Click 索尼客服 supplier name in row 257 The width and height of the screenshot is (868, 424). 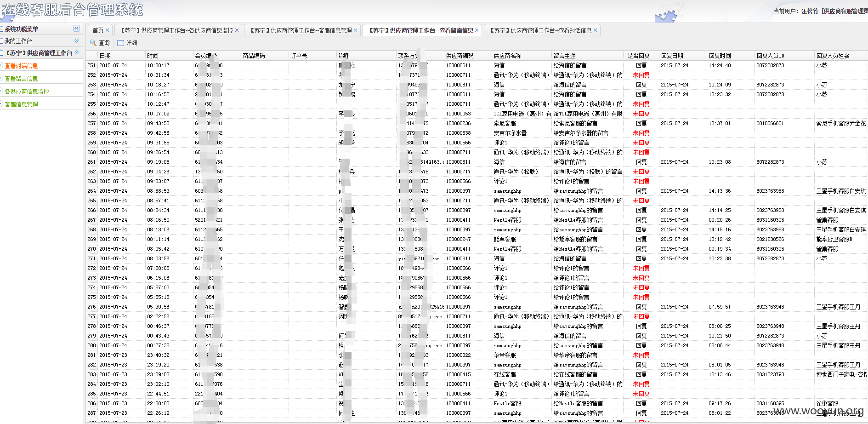505,123
